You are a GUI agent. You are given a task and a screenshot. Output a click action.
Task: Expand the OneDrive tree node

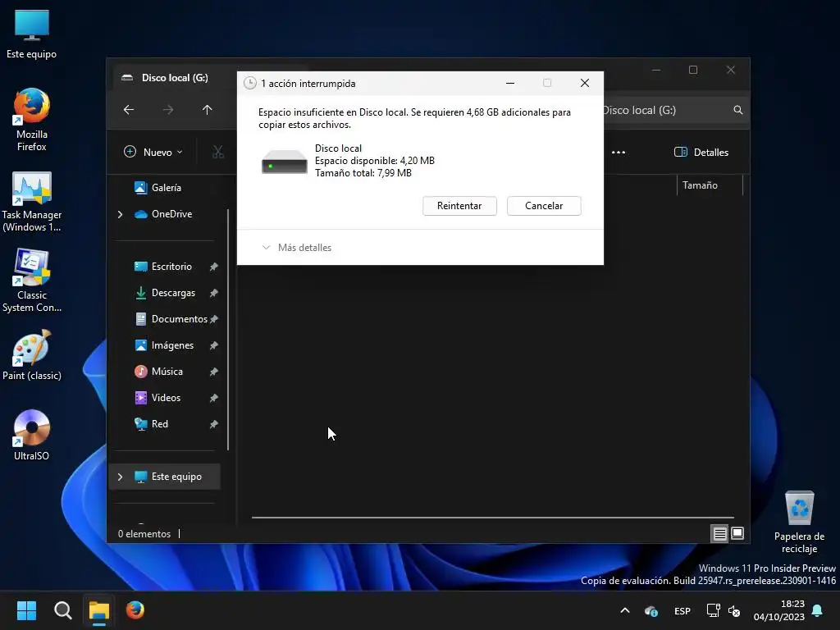pyautogui.click(x=120, y=214)
